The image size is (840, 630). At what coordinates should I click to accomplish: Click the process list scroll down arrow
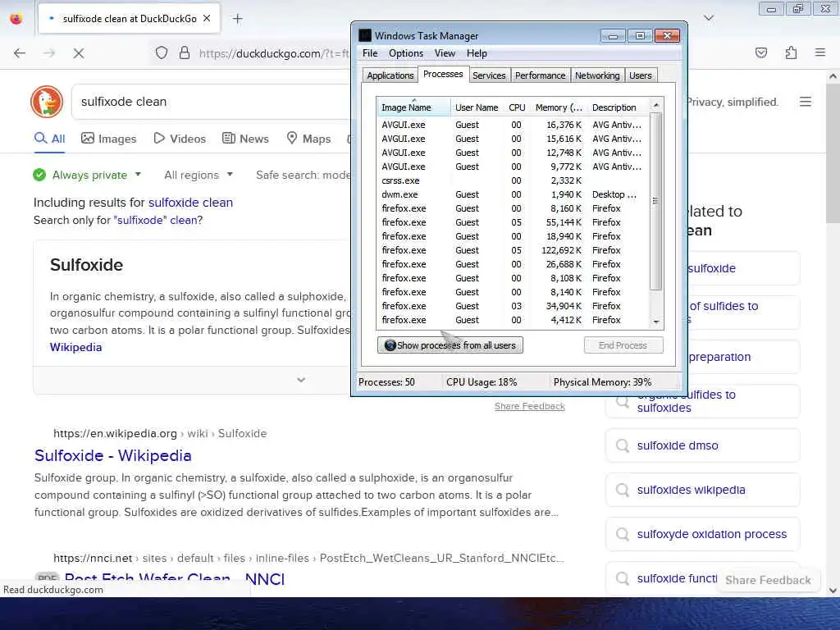click(x=656, y=322)
